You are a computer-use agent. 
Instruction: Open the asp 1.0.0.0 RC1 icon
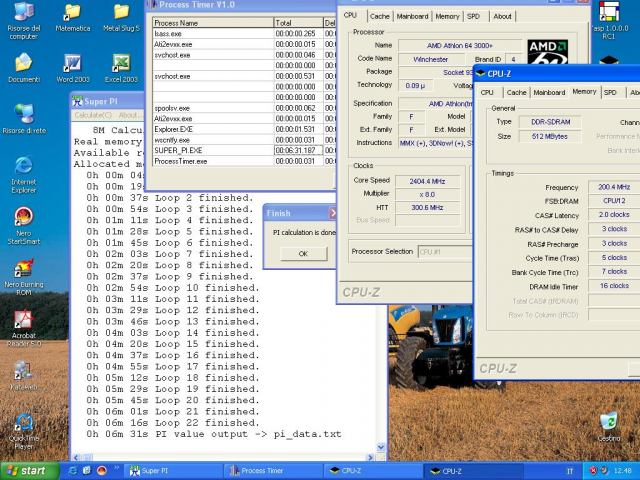609,20
